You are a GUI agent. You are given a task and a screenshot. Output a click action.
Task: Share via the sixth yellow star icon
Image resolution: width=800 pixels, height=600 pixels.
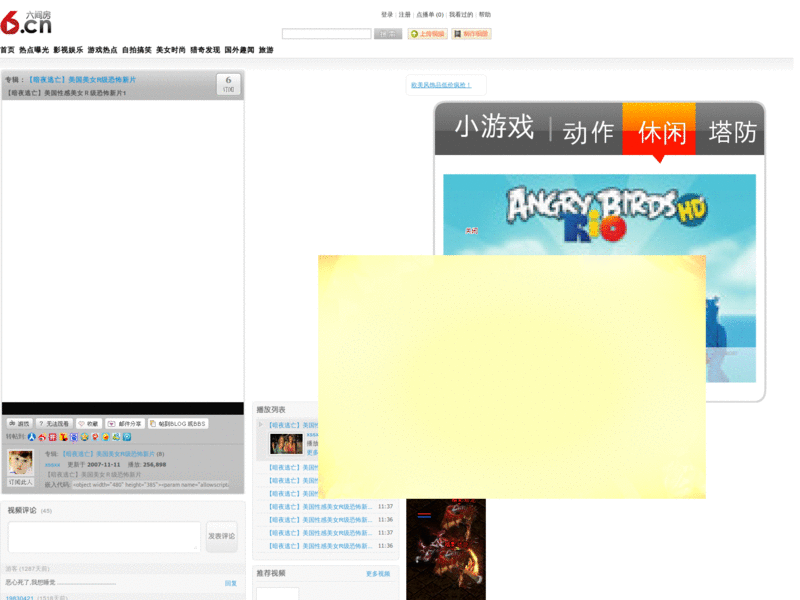pos(85,437)
